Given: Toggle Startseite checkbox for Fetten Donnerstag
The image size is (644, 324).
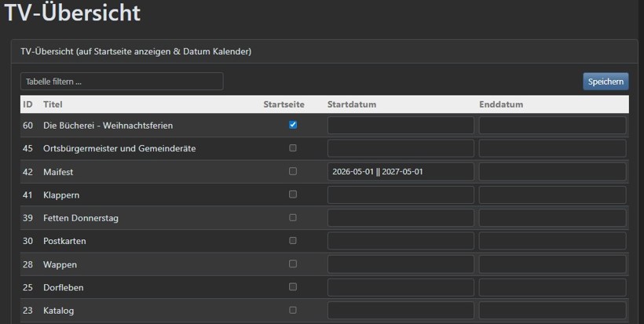Looking at the screenshot, I should click(x=293, y=217).
